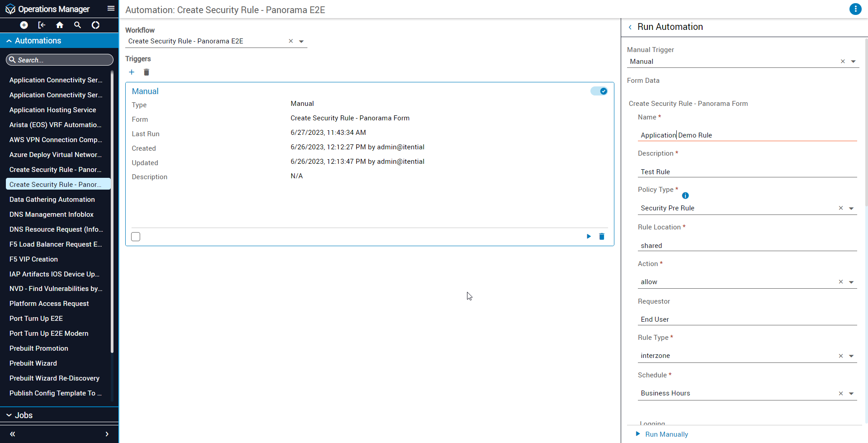This screenshot has height=443, width=868.
Task: Click the Run Manually button
Action: tap(666, 434)
